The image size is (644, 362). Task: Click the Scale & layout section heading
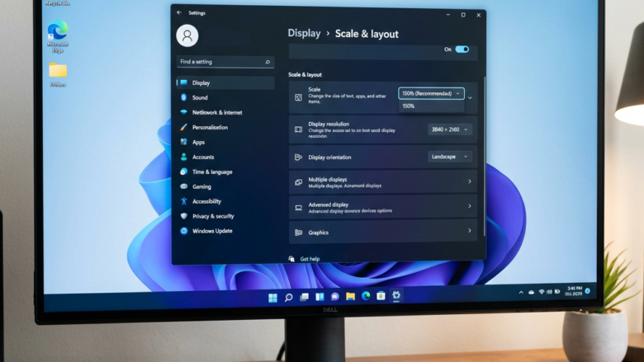pos(305,74)
